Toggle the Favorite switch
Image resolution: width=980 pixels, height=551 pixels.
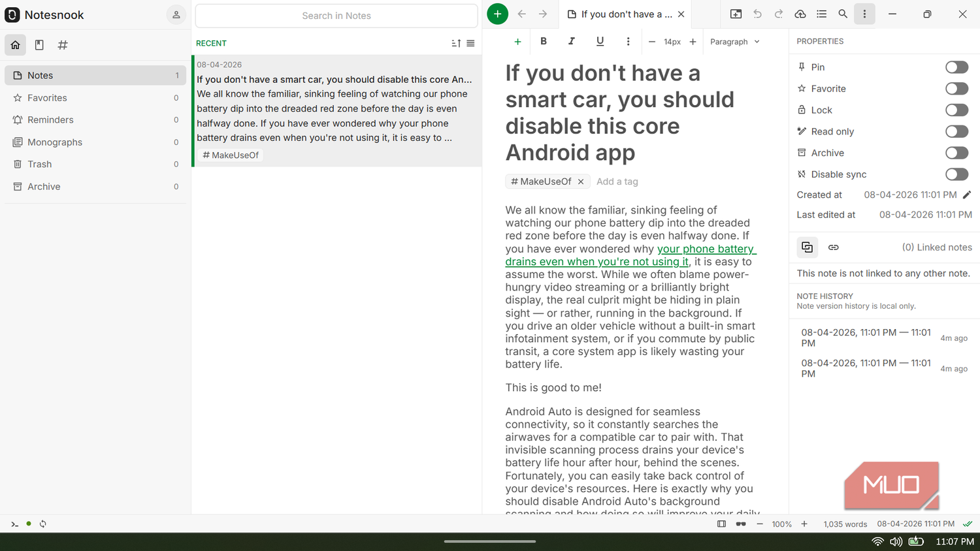(x=956, y=89)
